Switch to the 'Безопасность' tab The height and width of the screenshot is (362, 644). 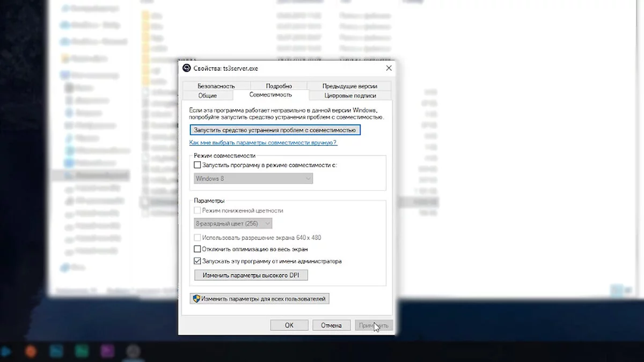pos(216,86)
